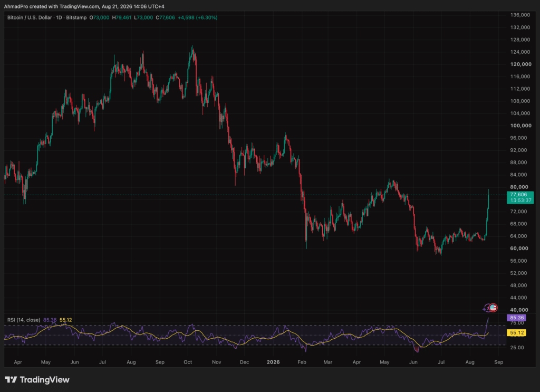Click the 25.00 RSI scale label
540x392 pixels.
coord(517,348)
